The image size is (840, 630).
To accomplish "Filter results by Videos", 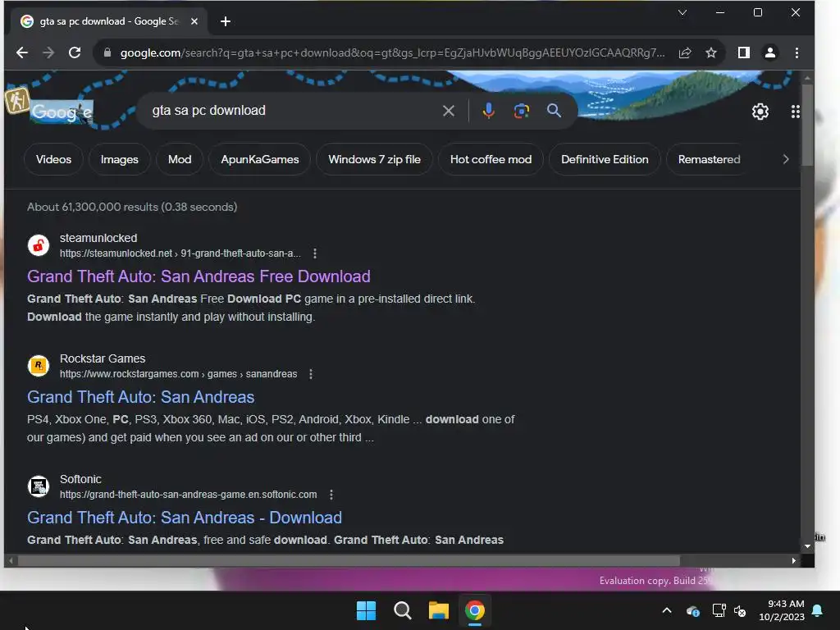I will point(53,160).
